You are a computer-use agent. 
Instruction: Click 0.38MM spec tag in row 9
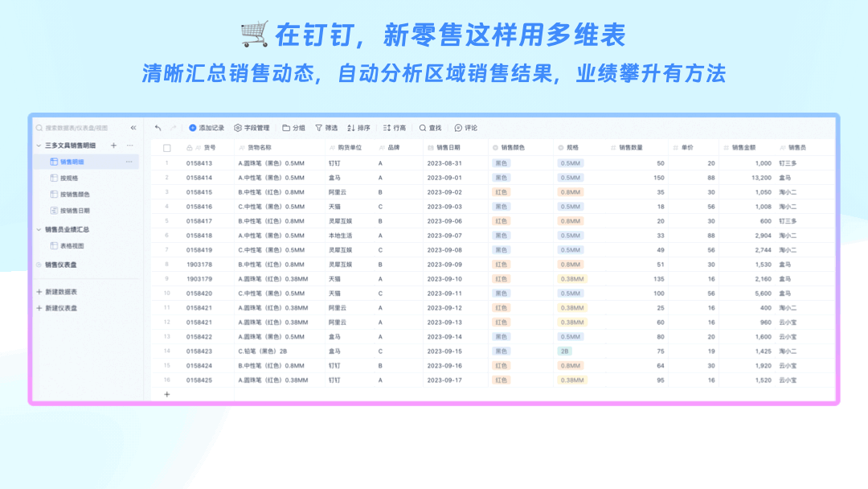click(x=572, y=279)
